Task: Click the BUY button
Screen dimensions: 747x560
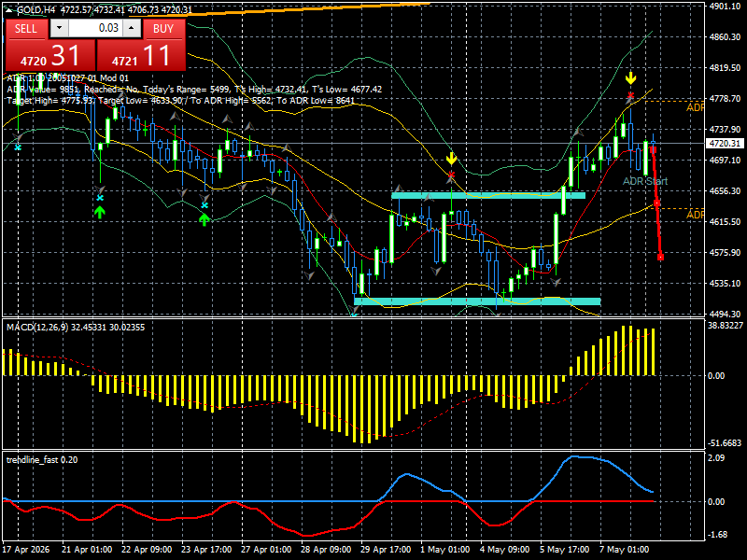Action: 163,29
